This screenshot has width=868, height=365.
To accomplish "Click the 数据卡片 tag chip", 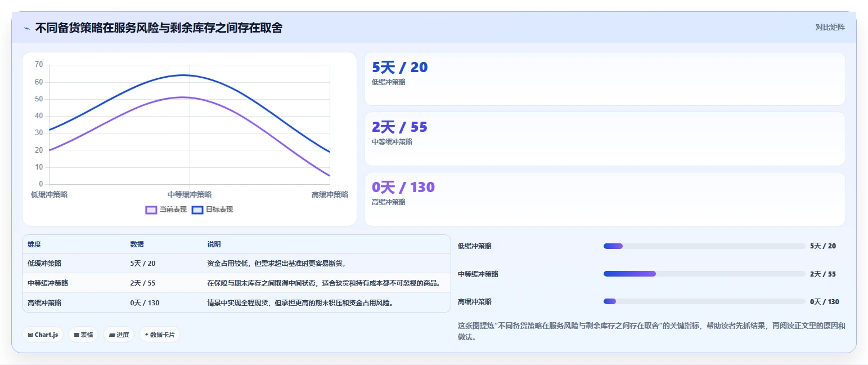I will tap(160, 335).
